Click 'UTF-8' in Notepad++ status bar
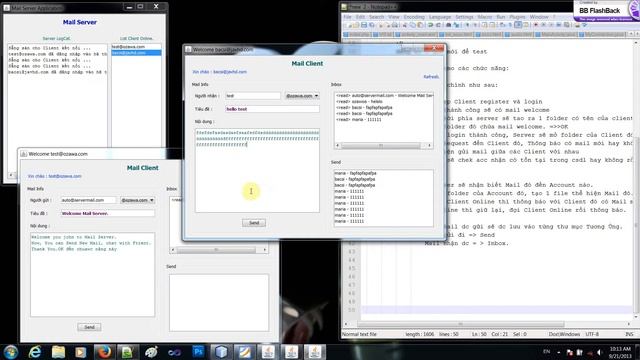640x360 pixels. (x=592, y=334)
